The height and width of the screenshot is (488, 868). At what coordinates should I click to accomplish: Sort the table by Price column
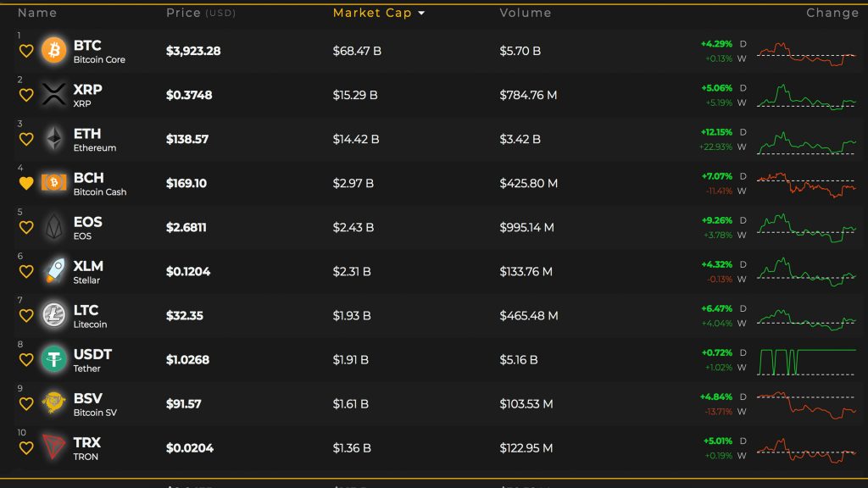(183, 13)
